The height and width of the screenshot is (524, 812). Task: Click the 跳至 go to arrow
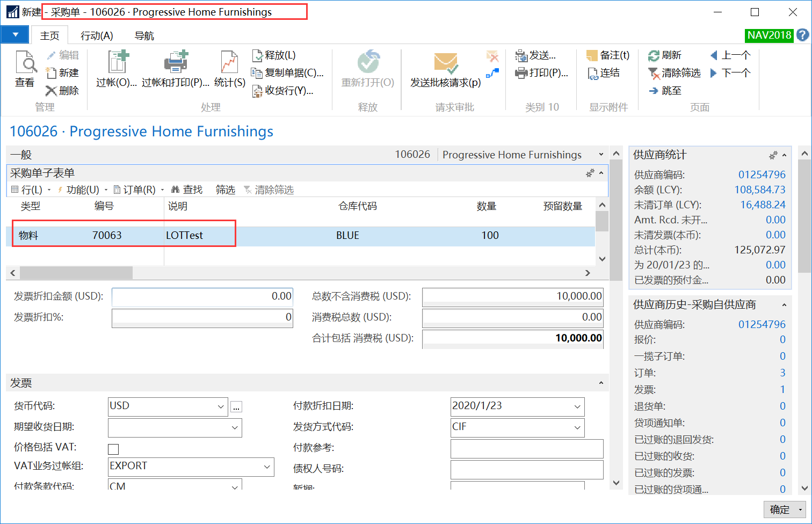click(x=654, y=91)
